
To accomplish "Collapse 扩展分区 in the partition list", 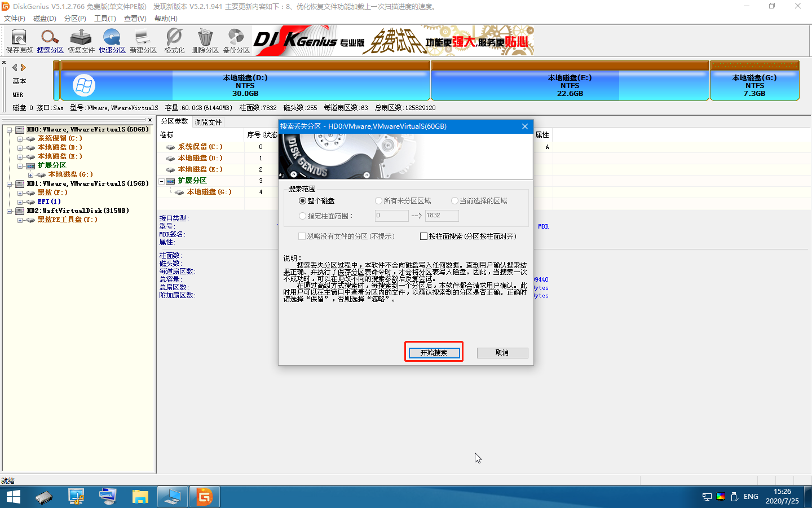I will 162,181.
